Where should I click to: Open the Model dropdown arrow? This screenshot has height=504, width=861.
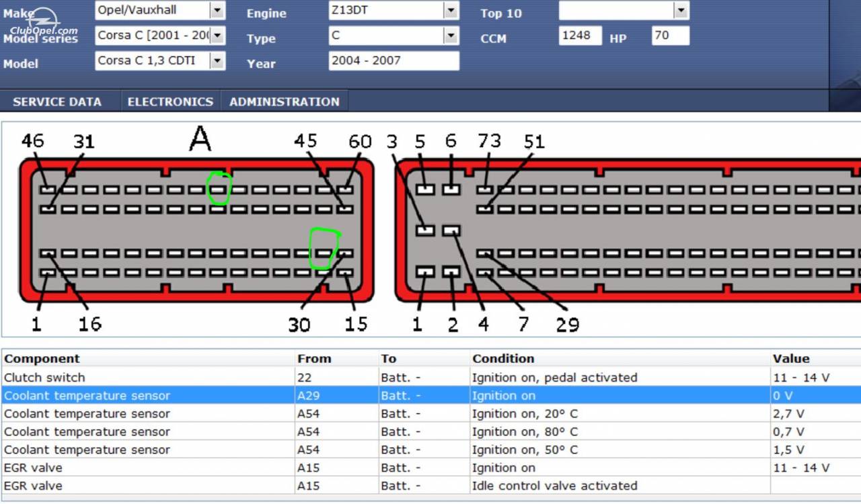[x=217, y=61]
